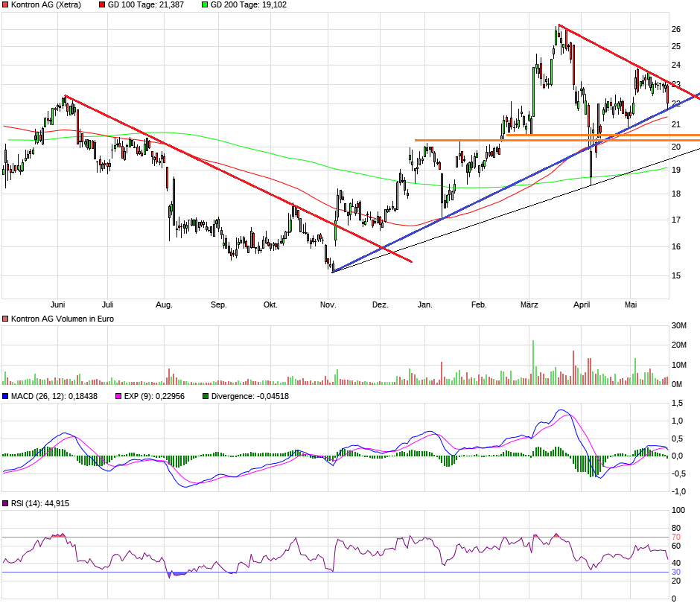
Task: Click the blue MACD legend square
Action: (5, 396)
